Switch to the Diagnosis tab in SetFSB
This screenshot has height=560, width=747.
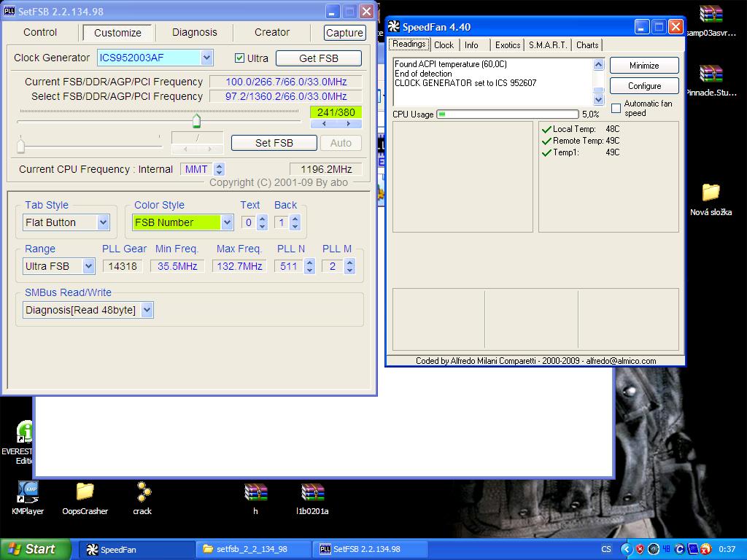[x=194, y=32]
